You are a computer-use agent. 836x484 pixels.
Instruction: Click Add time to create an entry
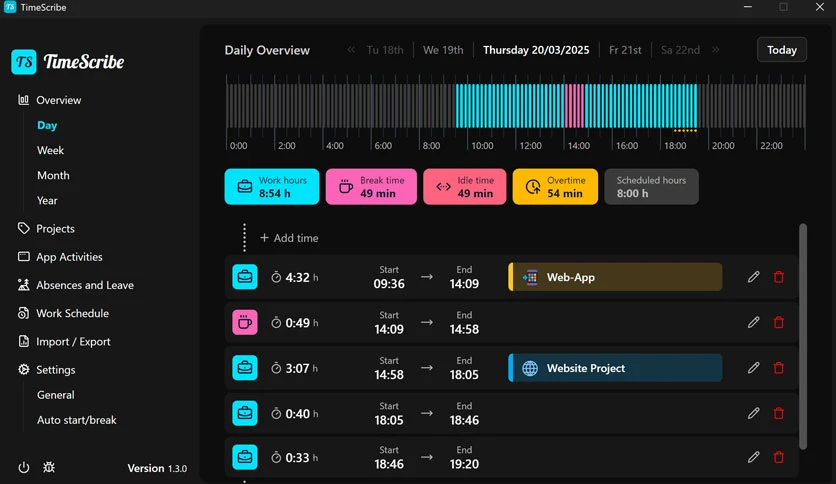[x=289, y=238]
